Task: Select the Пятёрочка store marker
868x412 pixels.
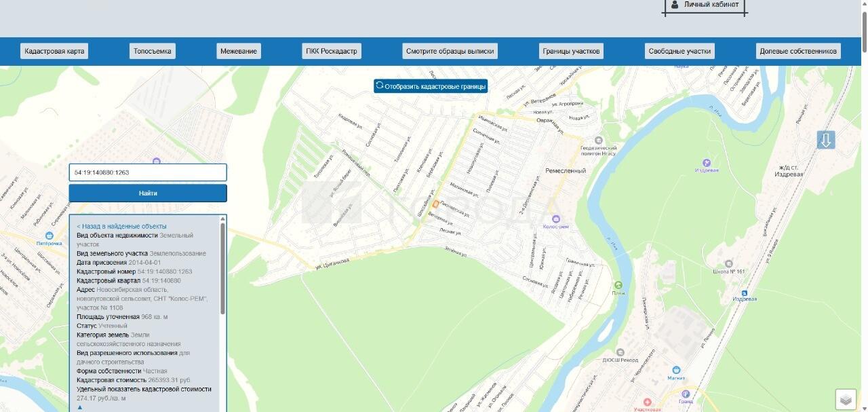Action: 50,235
